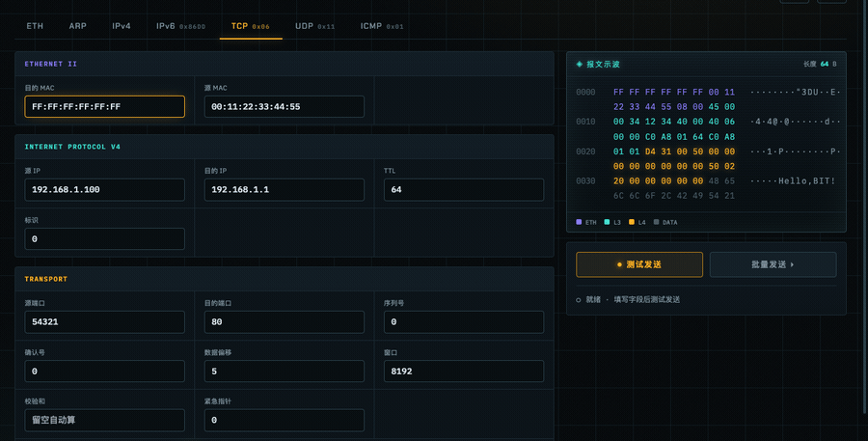Click the purple ETH legend swatch
Screen dimensions: 868x441
579,222
